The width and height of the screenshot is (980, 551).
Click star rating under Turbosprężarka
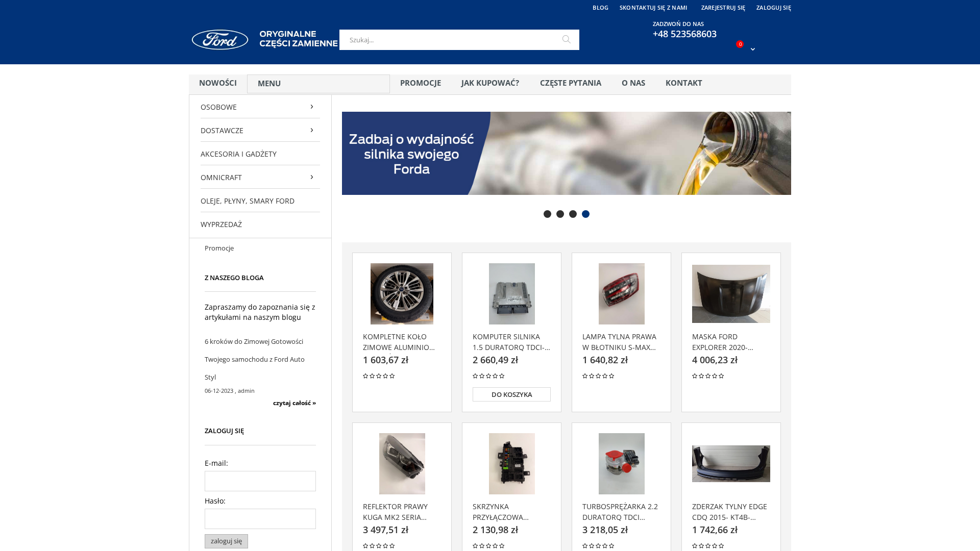point(598,546)
